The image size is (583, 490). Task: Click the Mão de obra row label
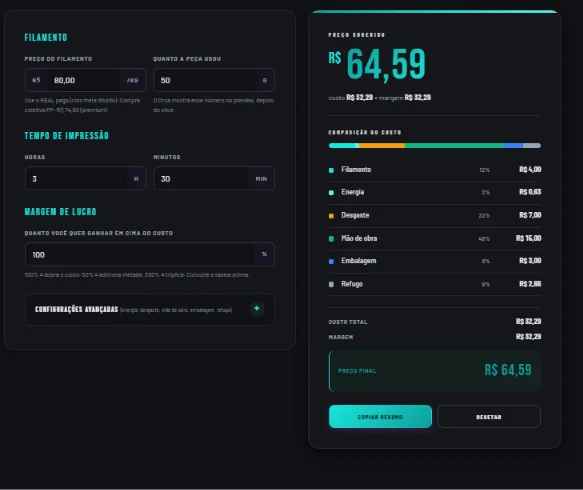(x=359, y=238)
